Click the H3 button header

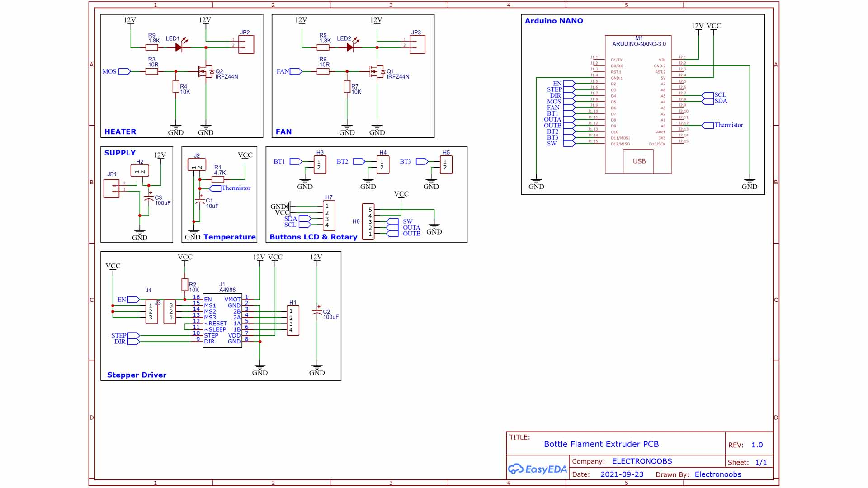[x=320, y=164]
